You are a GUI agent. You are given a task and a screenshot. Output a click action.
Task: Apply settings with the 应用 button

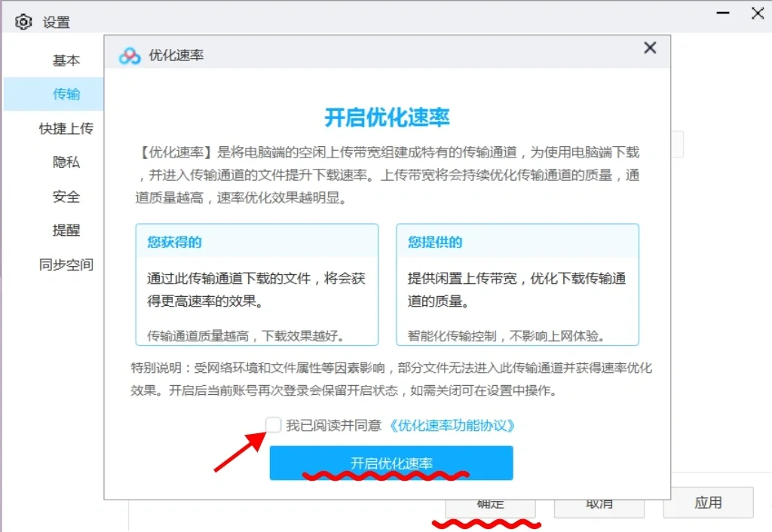708,503
